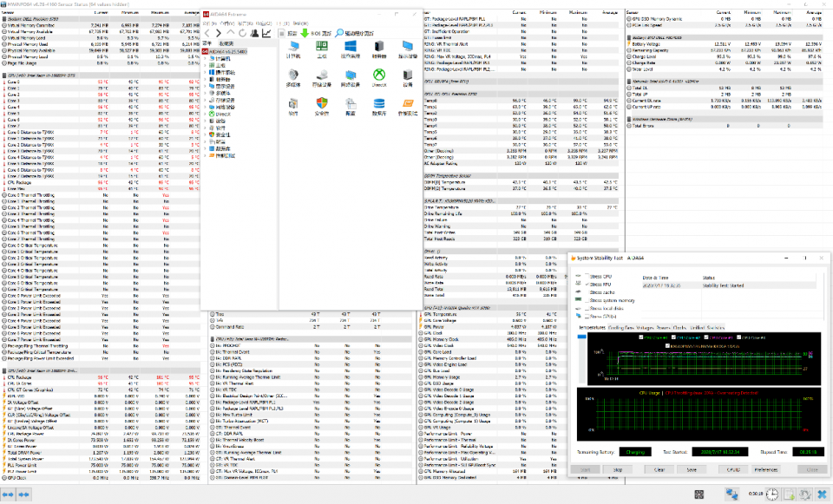The height and width of the screenshot is (504, 833).
Task: Toggle the Stress FPU checkbox
Action: (587, 285)
